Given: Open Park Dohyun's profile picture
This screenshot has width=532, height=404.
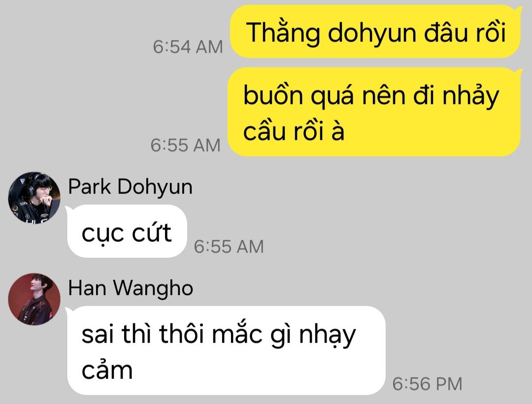Looking at the screenshot, I should click(x=34, y=198).
